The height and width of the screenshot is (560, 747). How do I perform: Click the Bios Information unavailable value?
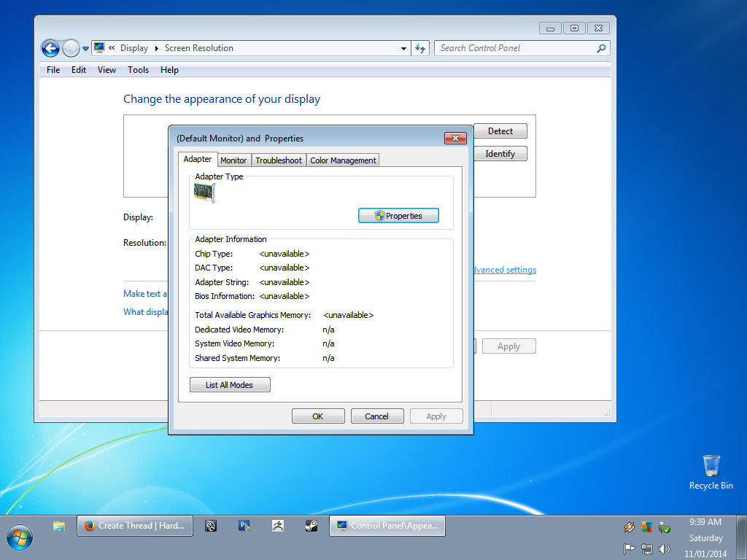tap(285, 296)
